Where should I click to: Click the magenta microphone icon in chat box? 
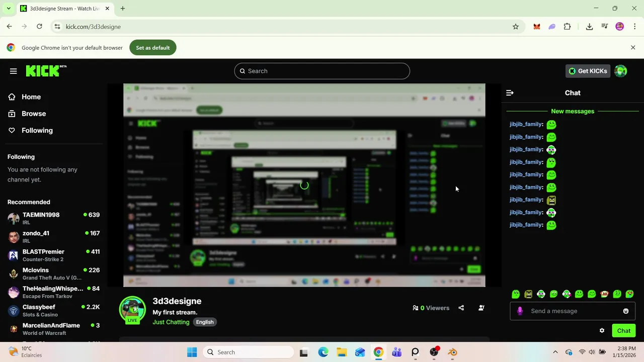point(520,311)
